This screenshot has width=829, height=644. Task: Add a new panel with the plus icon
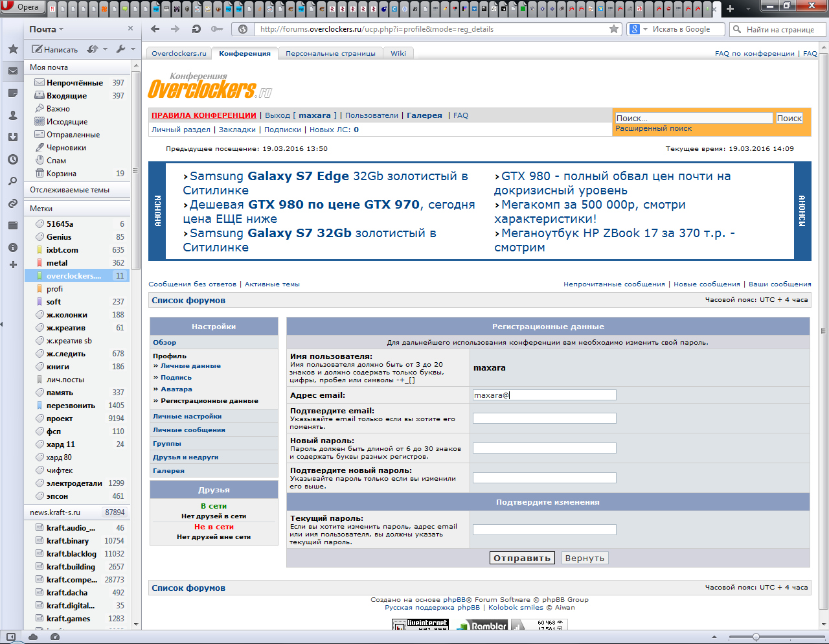tap(13, 264)
